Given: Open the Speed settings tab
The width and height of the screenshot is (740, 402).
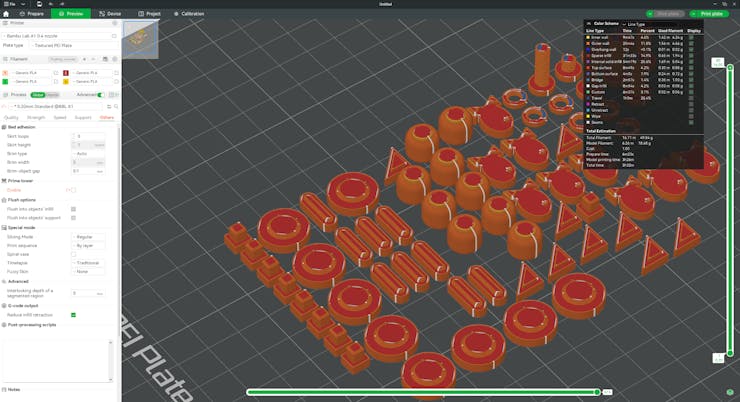Looking at the screenshot, I should (x=60, y=117).
